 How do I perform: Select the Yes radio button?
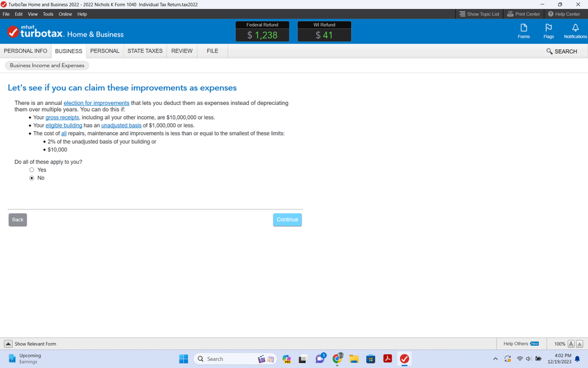[32, 170]
